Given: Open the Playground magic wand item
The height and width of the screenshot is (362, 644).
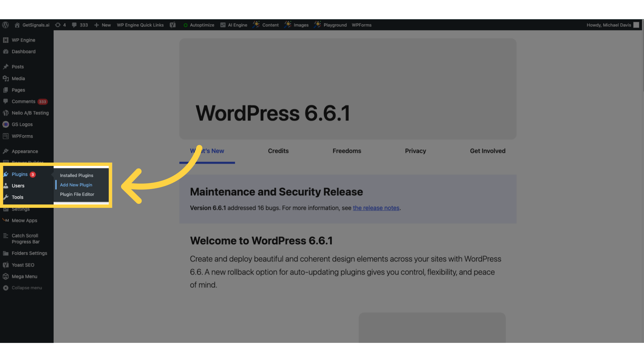Looking at the screenshot, I should [330, 25].
